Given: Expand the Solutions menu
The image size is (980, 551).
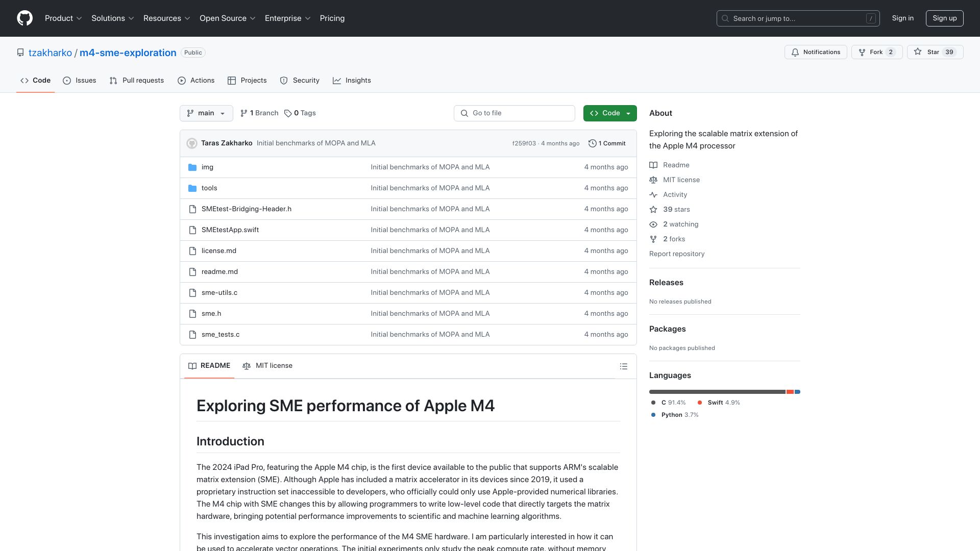Looking at the screenshot, I should [x=113, y=18].
